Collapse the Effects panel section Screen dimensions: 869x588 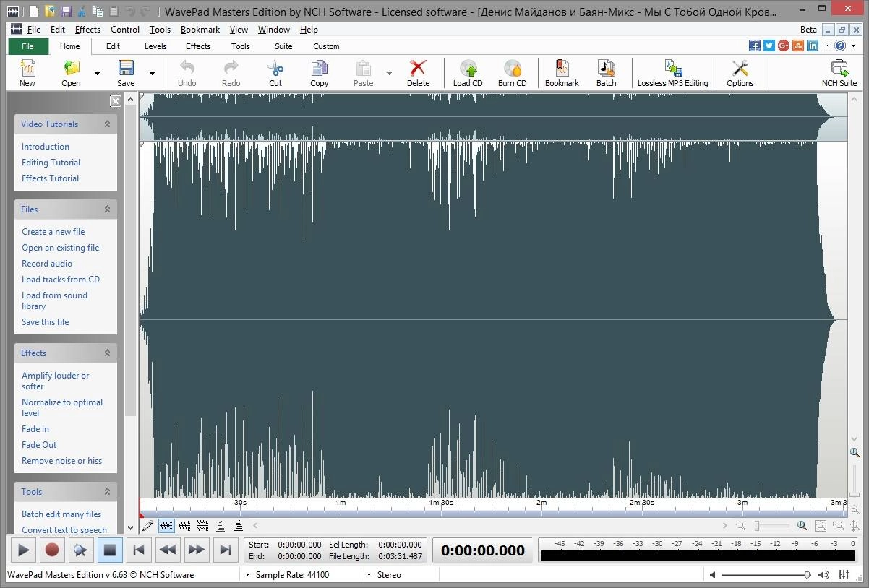pyautogui.click(x=107, y=353)
